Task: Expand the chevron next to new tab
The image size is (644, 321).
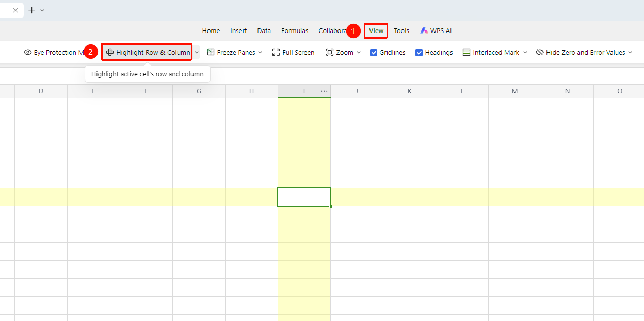Action: pos(42,10)
